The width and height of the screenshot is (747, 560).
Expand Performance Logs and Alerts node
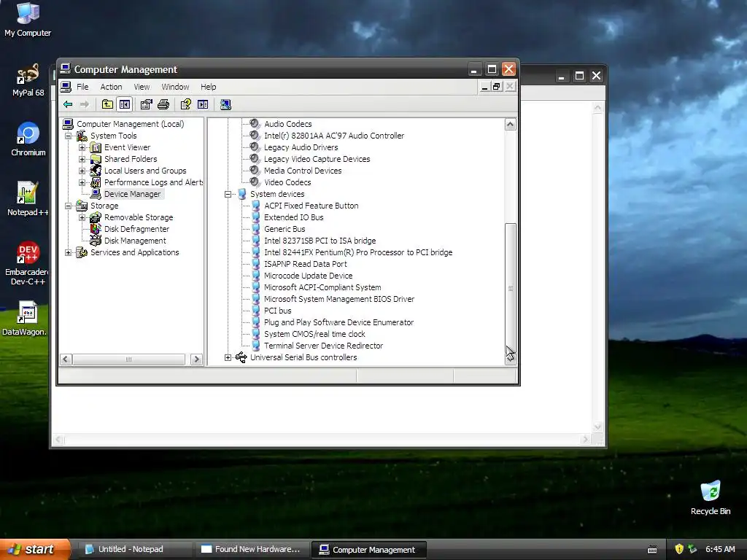(82, 182)
